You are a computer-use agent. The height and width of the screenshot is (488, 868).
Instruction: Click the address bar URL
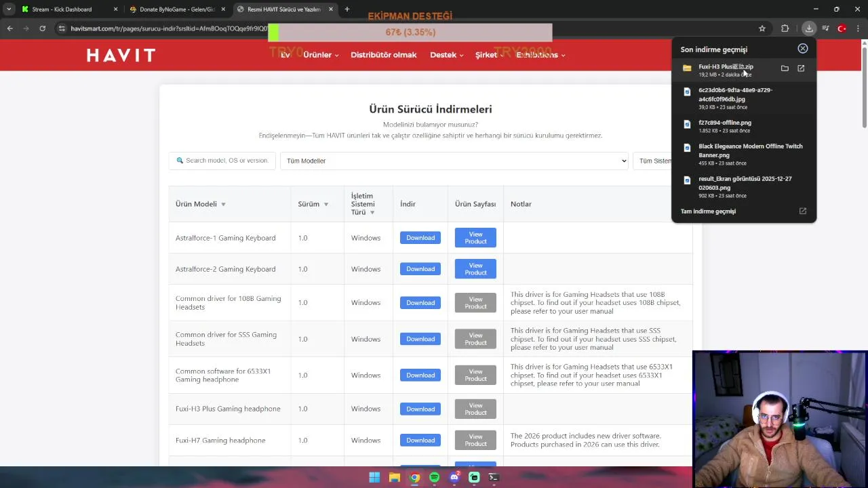(x=170, y=28)
